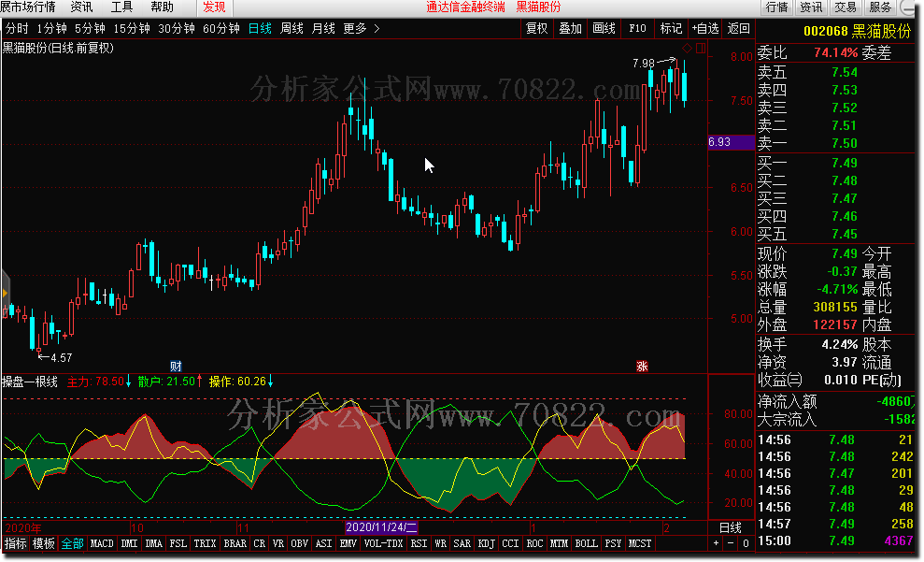Apply the WR indicator
Screen dimensions: 924x562
[x=440, y=543]
